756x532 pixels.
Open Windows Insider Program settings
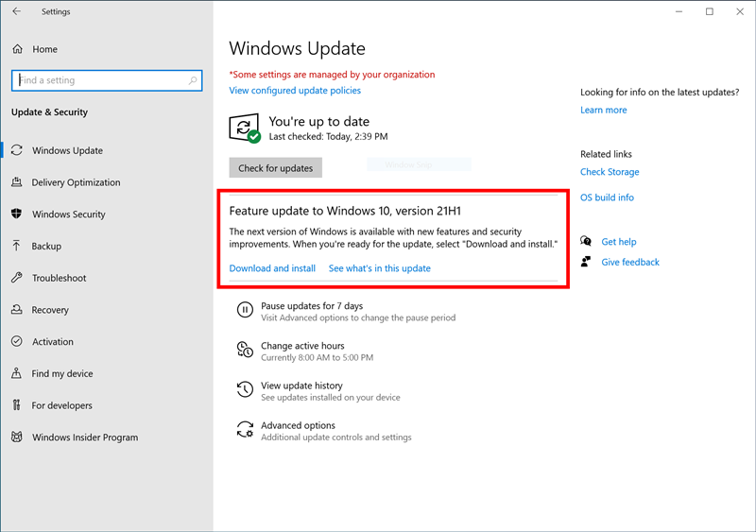pyautogui.click(x=85, y=437)
